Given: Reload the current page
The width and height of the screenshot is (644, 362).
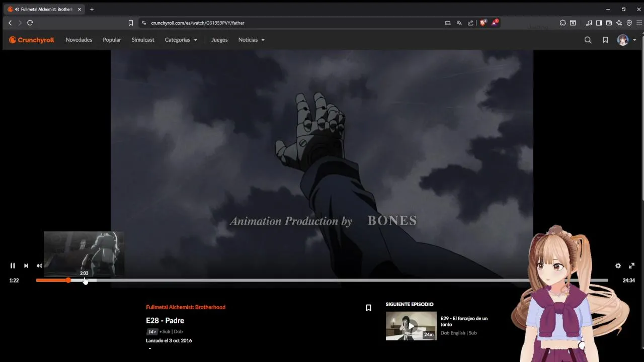Looking at the screenshot, I should [30, 23].
